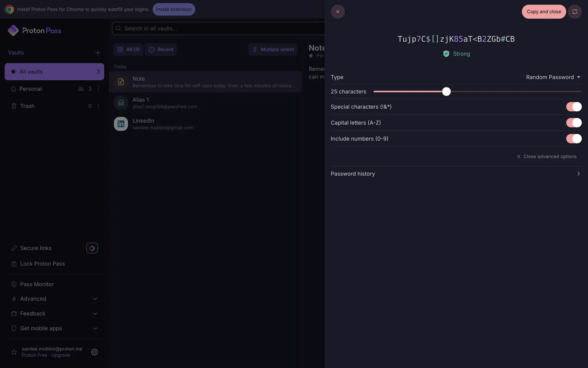This screenshot has height=368, width=588.
Task: Open Trash three-dot options menu
Action: tap(98, 106)
